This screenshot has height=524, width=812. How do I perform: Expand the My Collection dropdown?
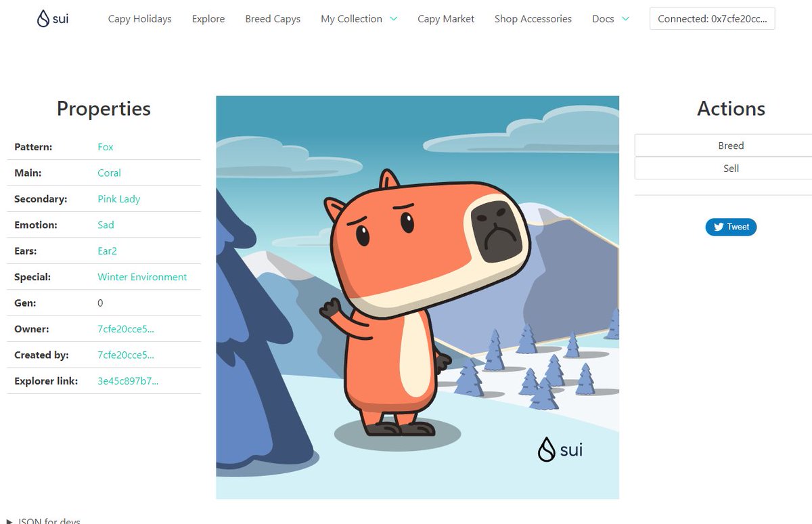[x=359, y=19]
